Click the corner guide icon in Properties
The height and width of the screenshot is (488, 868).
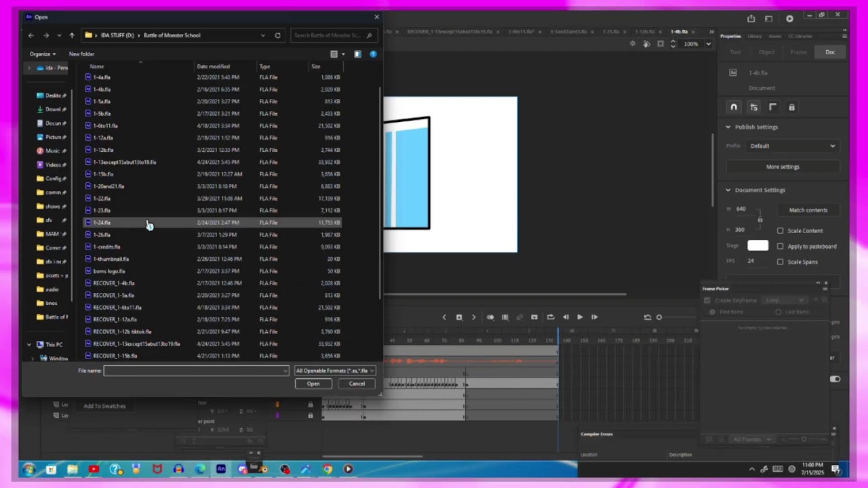point(772,107)
